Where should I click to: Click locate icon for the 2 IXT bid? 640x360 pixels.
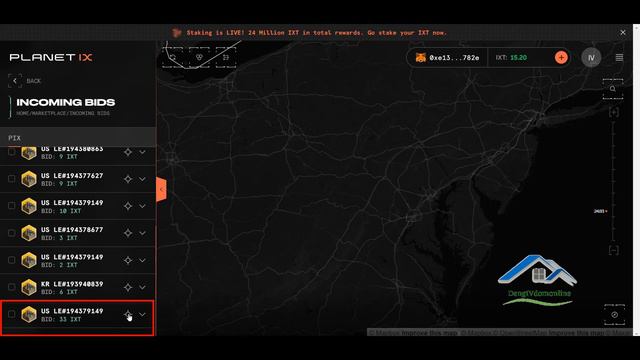[128, 260]
